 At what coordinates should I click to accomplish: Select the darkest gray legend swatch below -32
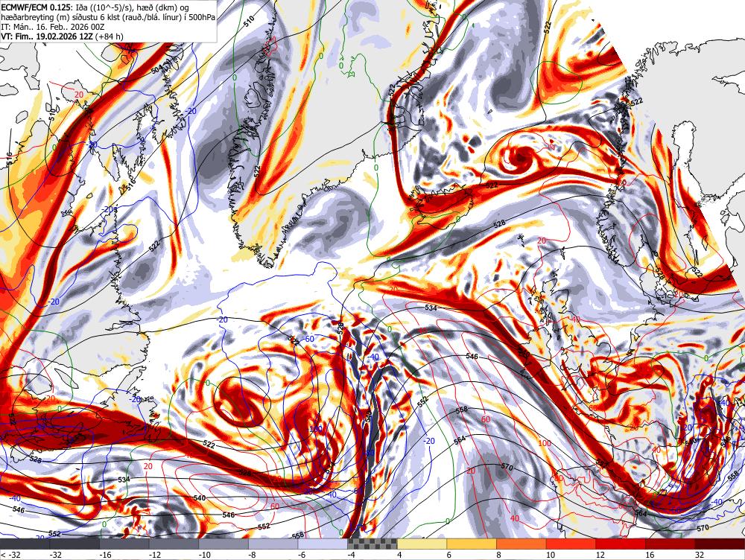[25, 544]
